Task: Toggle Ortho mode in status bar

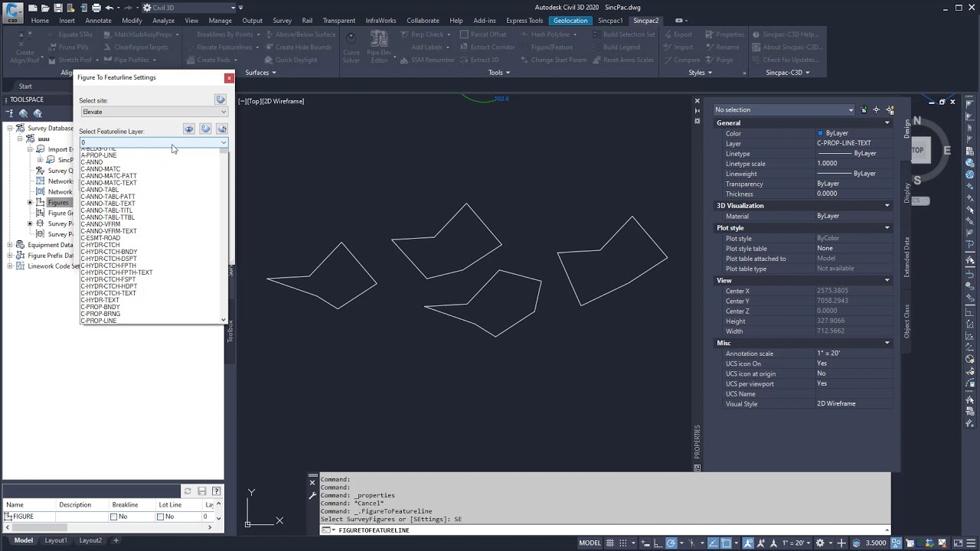Action: pyautogui.click(x=658, y=543)
